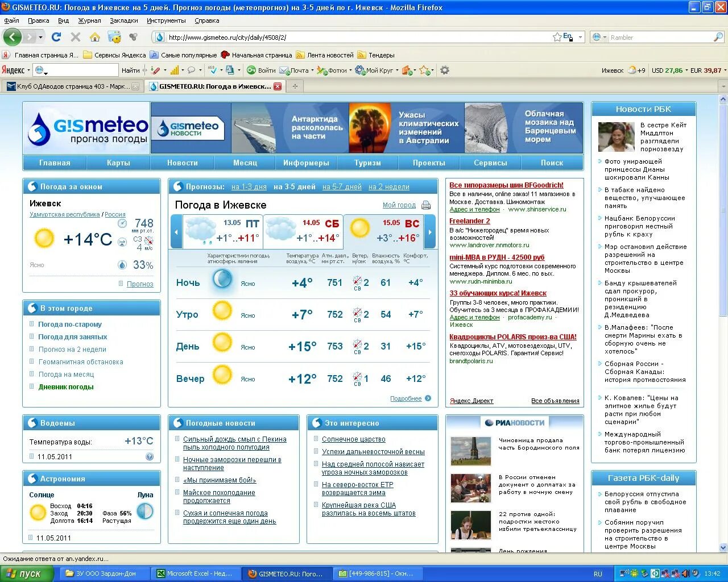Click the Мой город link

coord(399,205)
